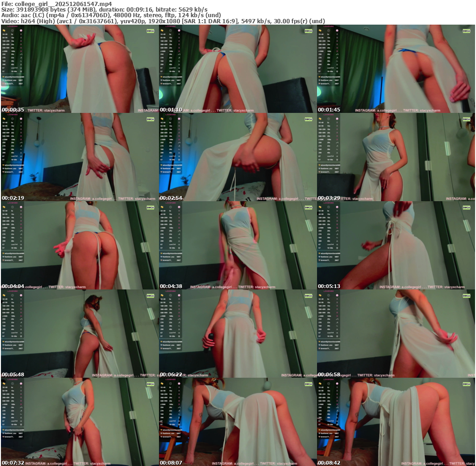
Task: Click the yellow icon atop the 00:01:10 frame overlay
Action: tap(162, 30)
